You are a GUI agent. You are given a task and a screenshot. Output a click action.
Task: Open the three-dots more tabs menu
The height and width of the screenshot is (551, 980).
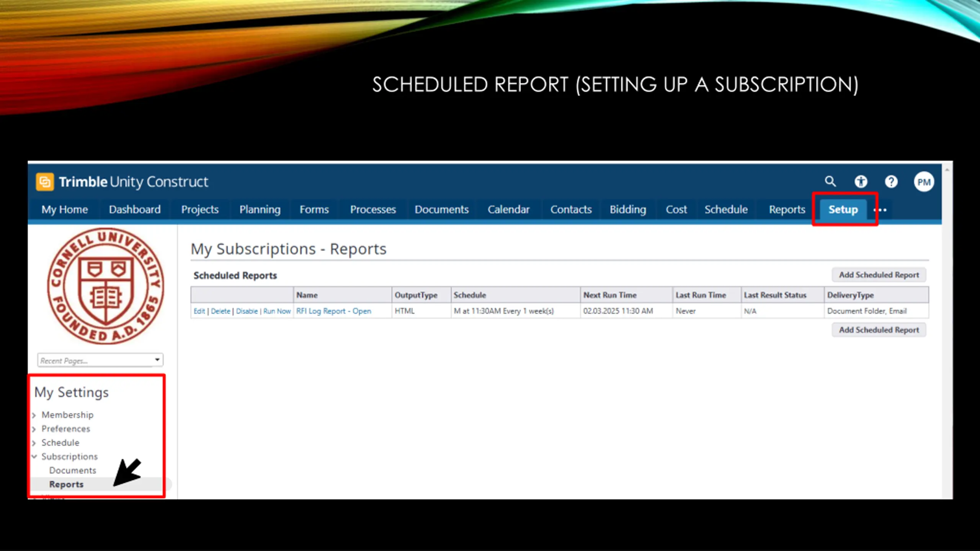tap(880, 210)
